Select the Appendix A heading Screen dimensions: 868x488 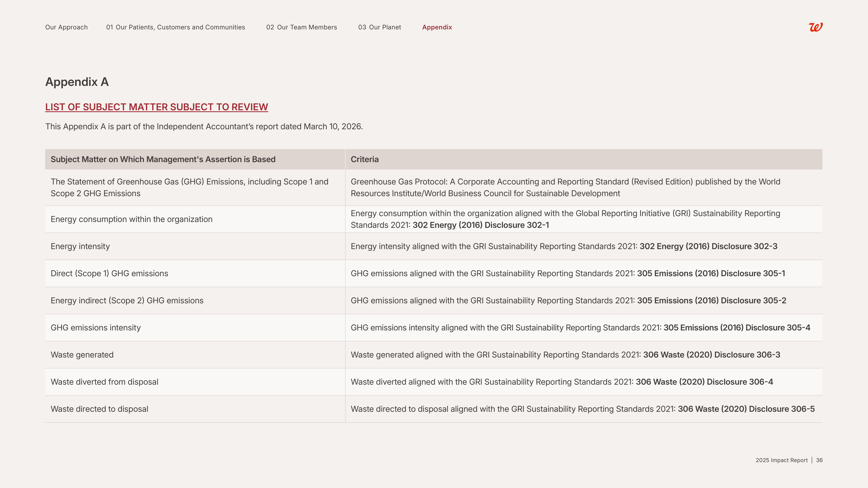click(x=77, y=82)
